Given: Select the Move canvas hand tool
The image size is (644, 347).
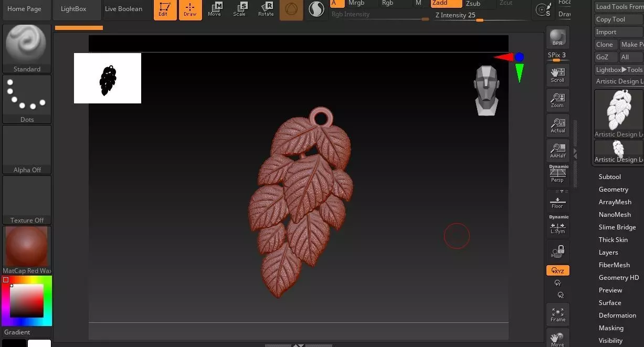Looking at the screenshot, I should [557, 338].
